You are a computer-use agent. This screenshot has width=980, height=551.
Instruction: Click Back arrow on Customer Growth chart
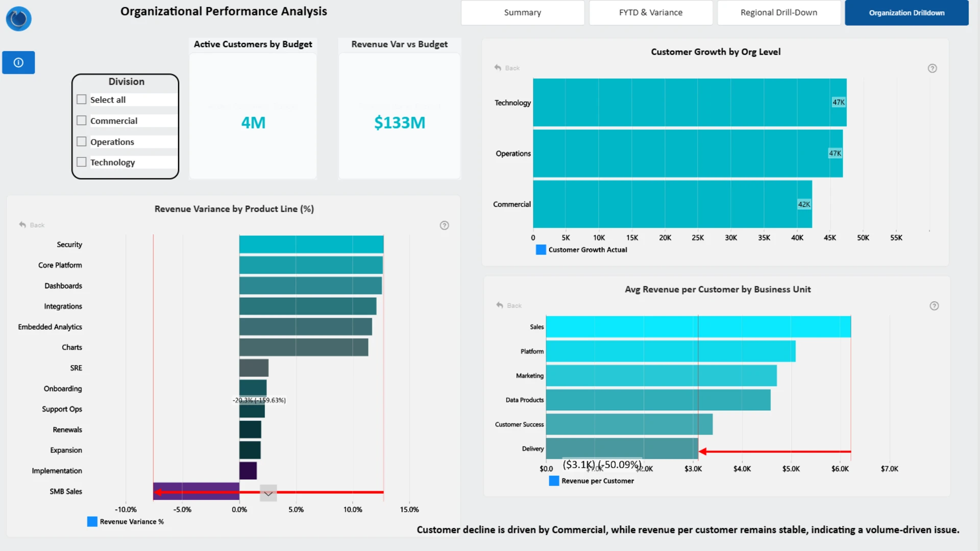(498, 68)
